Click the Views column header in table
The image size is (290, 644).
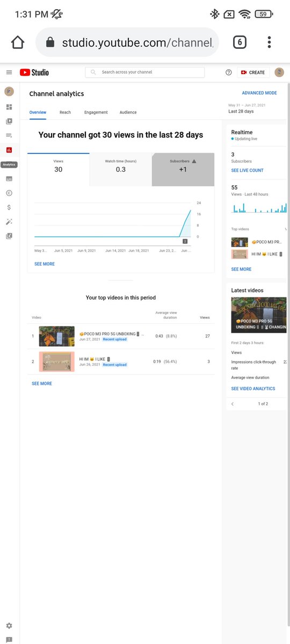205,318
